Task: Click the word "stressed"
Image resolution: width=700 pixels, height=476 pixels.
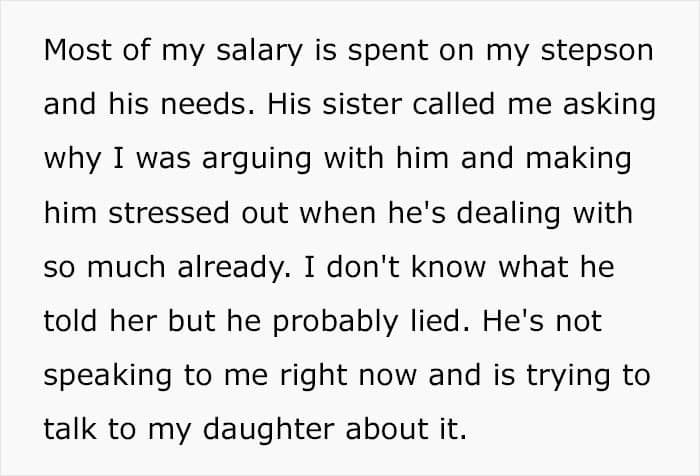Action: (169, 213)
